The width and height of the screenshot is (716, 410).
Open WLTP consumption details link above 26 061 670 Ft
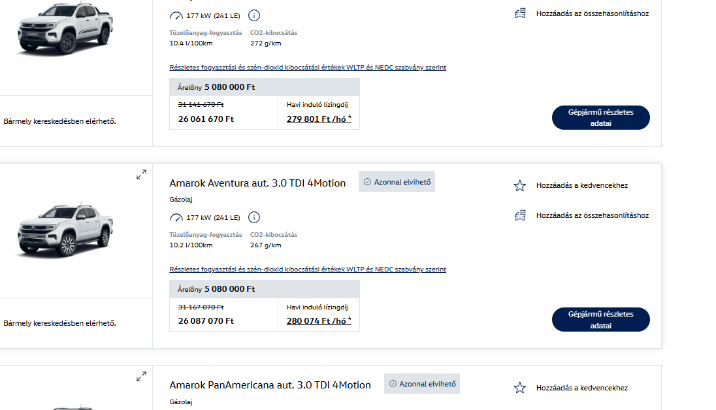point(308,68)
